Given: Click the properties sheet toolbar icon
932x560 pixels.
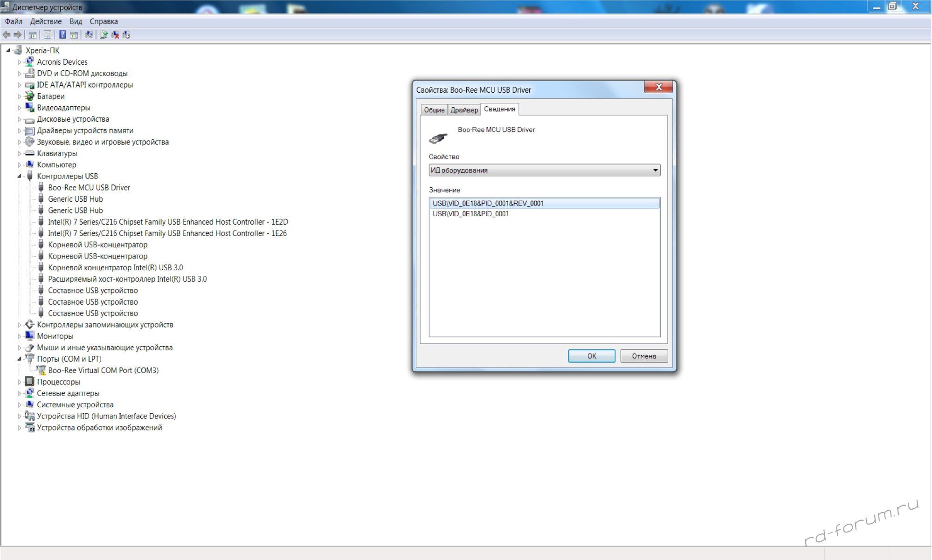Looking at the screenshot, I should 47,34.
